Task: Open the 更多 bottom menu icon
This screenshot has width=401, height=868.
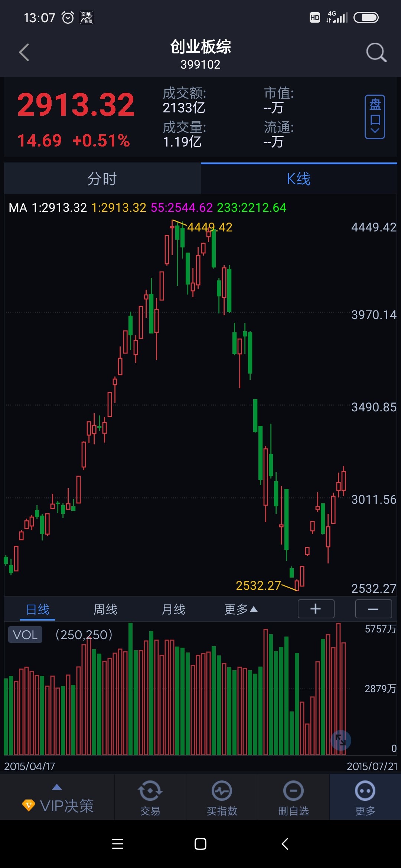Action: [x=365, y=798]
